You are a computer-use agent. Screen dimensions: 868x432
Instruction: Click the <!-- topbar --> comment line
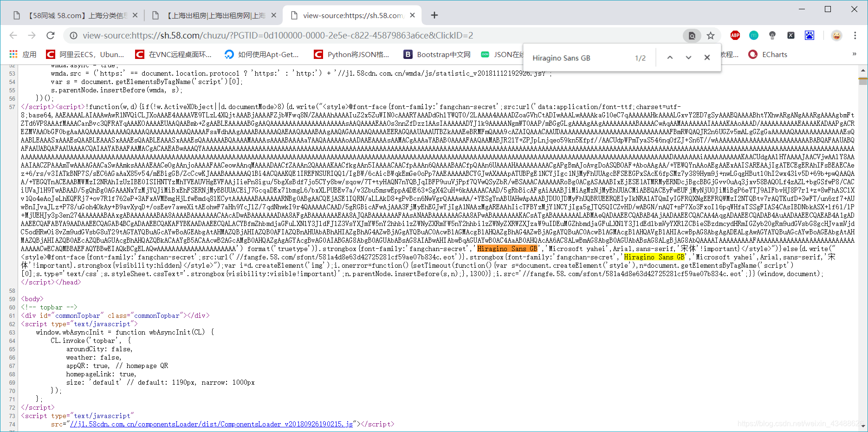click(x=49, y=307)
